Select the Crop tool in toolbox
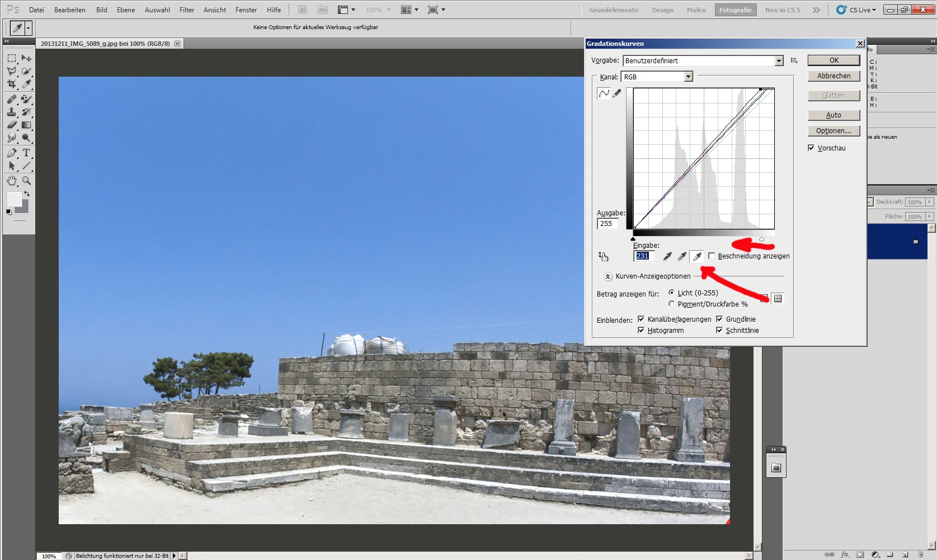 (12, 84)
